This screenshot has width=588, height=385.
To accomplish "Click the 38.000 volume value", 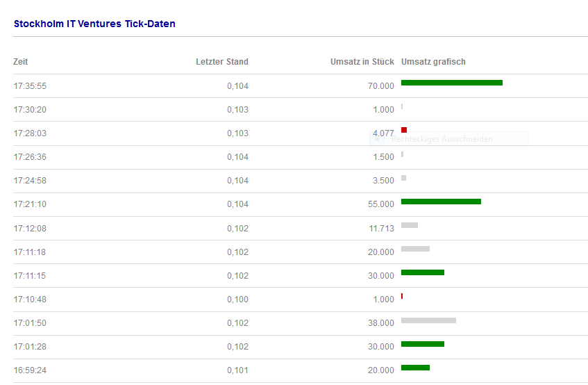I will pos(381,322).
